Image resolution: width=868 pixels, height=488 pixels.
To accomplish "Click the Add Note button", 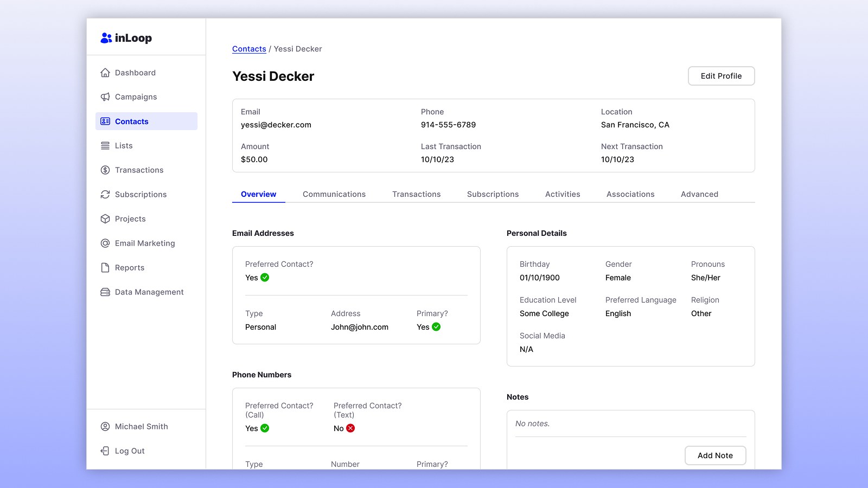I will [x=716, y=455].
